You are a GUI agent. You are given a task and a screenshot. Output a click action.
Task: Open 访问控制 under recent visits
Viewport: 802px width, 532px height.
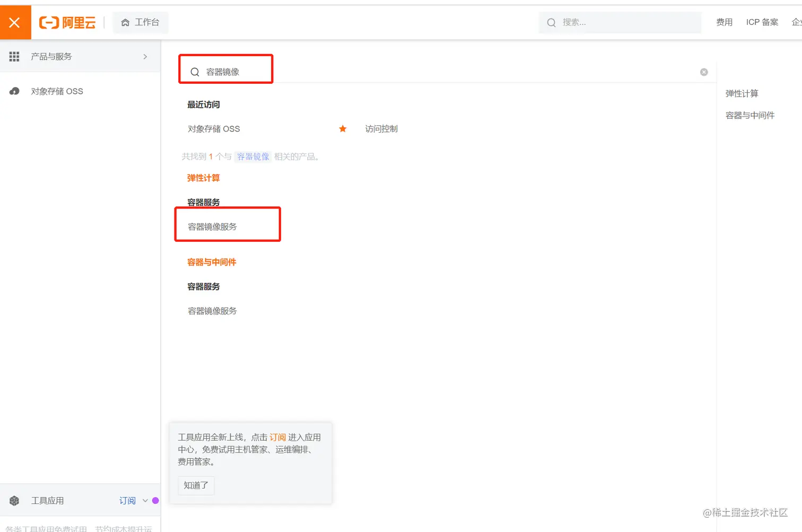point(381,129)
